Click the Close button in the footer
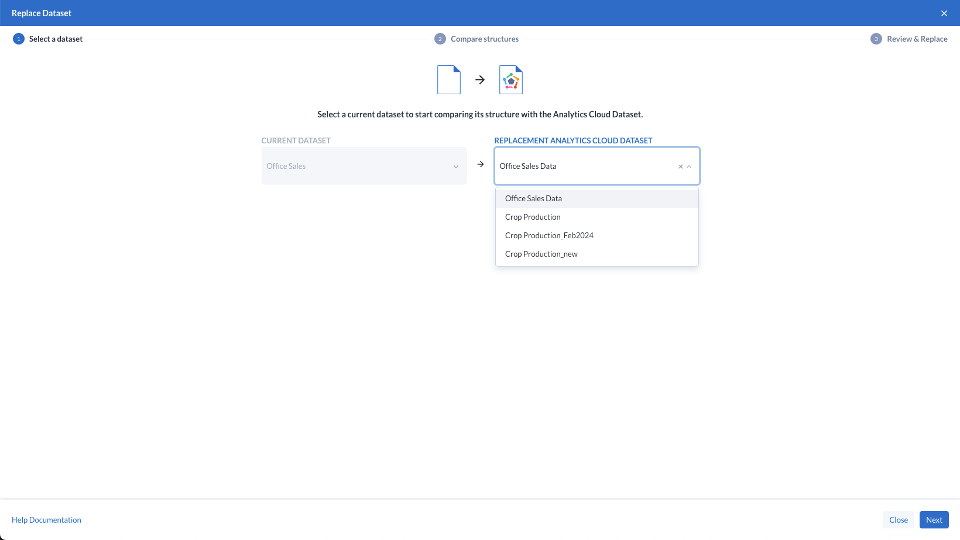Viewport: 960px width, 540px height. pyautogui.click(x=898, y=520)
